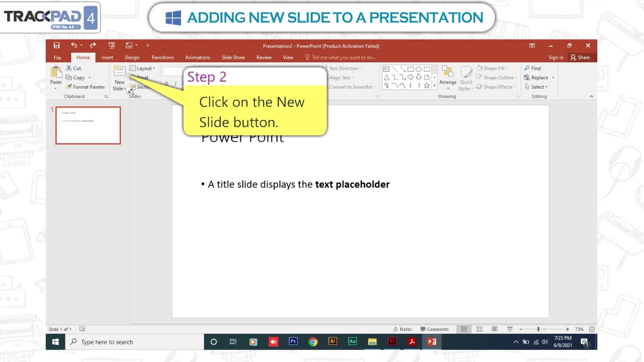
Task: Select the 5-Point Star shape
Action: (x=427, y=86)
